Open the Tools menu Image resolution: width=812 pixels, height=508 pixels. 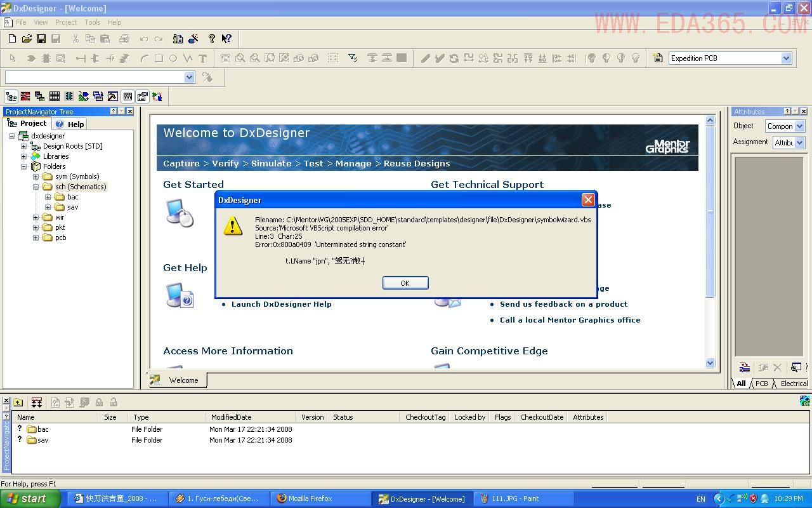[x=93, y=22]
